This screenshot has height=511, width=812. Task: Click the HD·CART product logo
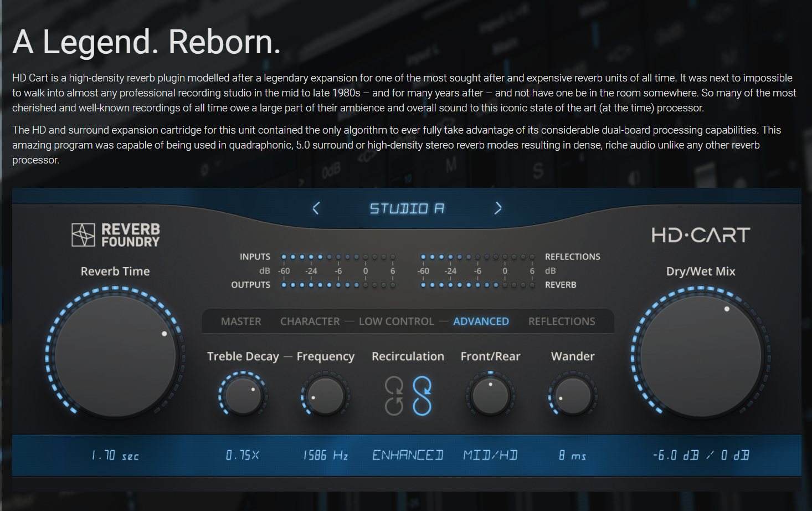click(701, 235)
